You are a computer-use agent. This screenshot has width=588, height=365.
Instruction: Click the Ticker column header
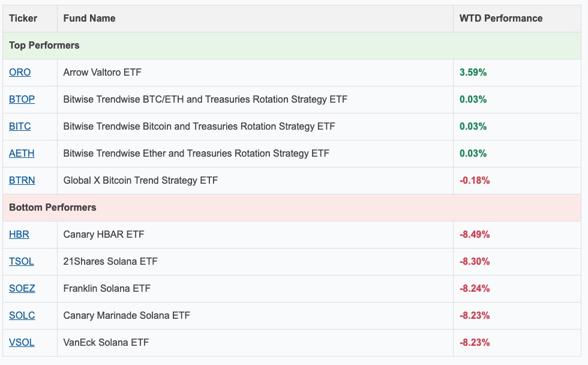click(x=23, y=19)
